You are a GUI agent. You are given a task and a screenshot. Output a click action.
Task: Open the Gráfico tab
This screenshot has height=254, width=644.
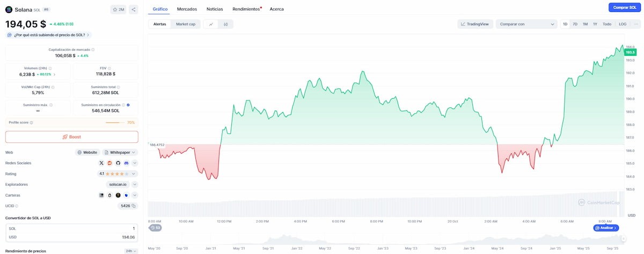tap(160, 9)
